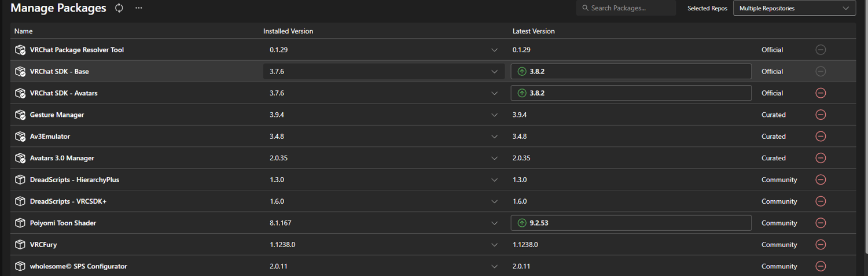
Task: Remove DreadScripts - HierarchyPlus package
Action: tap(821, 180)
